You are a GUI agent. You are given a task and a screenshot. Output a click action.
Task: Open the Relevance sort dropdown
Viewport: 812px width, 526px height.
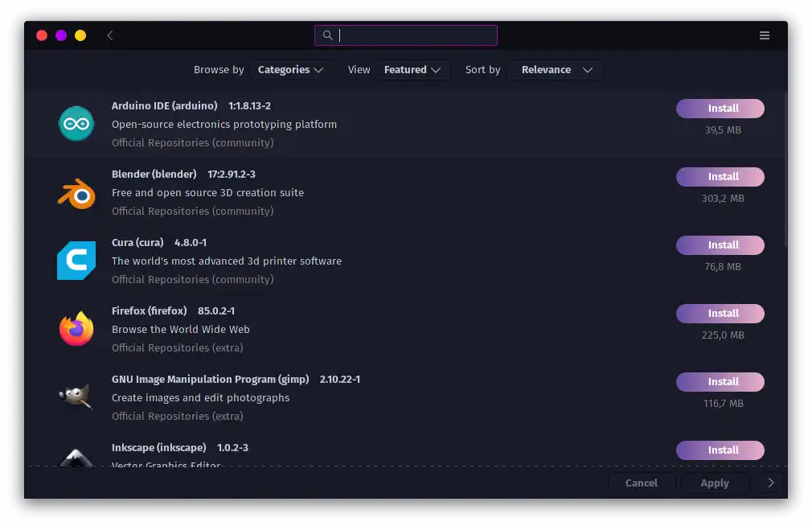click(556, 70)
